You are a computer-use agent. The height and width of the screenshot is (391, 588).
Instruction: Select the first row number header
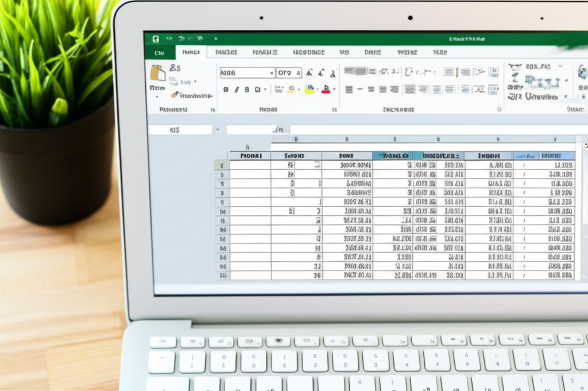(222, 165)
